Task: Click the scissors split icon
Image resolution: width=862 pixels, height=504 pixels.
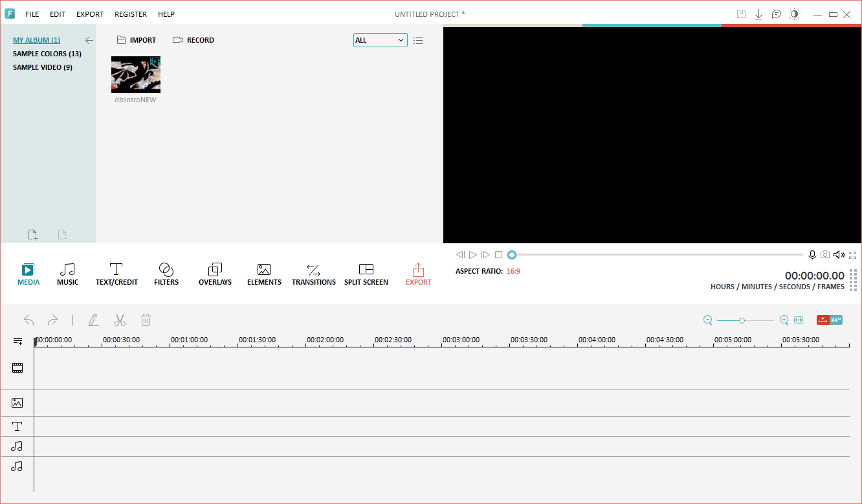Action: pyautogui.click(x=120, y=320)
